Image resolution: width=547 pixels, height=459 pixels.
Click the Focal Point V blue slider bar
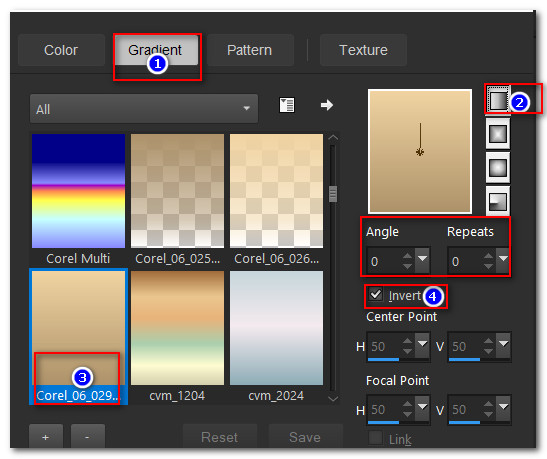pos(464,422)
